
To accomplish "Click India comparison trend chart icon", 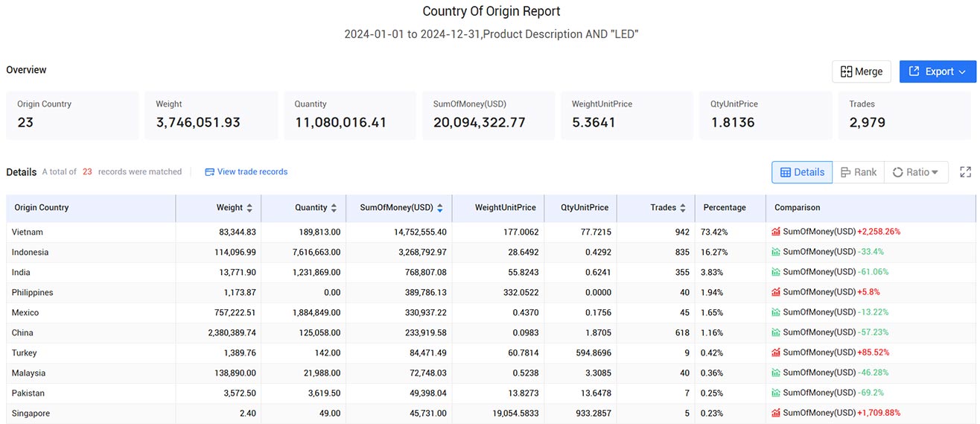I will coord(777,272).
